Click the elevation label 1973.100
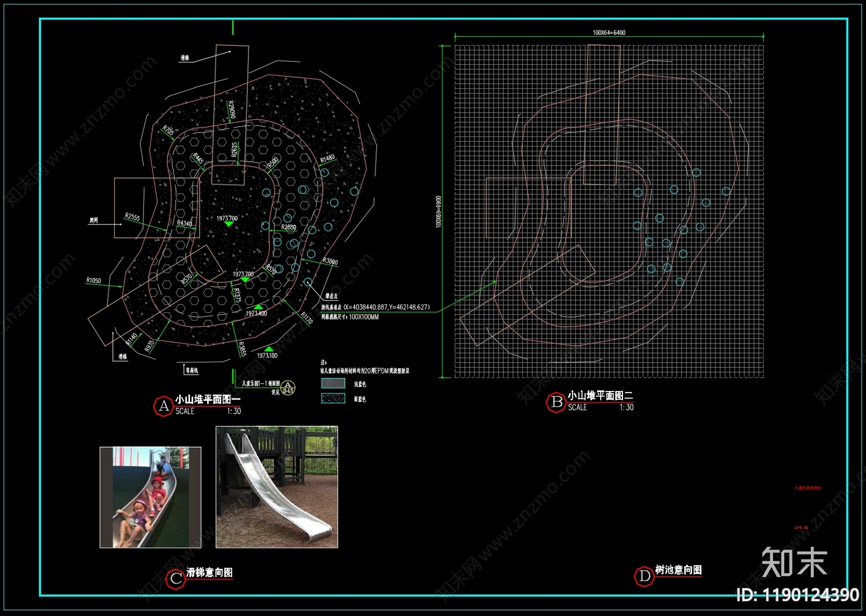 267,355
